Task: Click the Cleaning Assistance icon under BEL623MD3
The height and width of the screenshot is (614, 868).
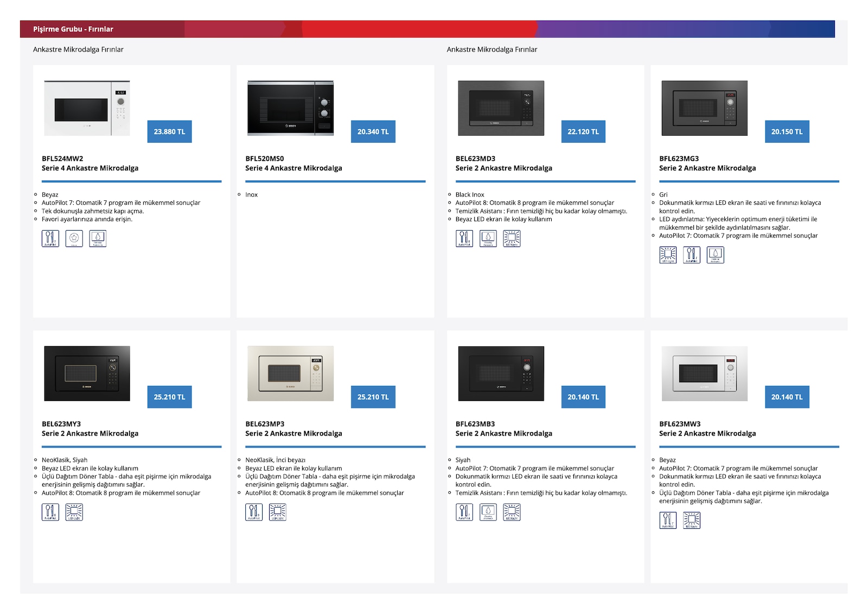Action: tap(488, 238)
